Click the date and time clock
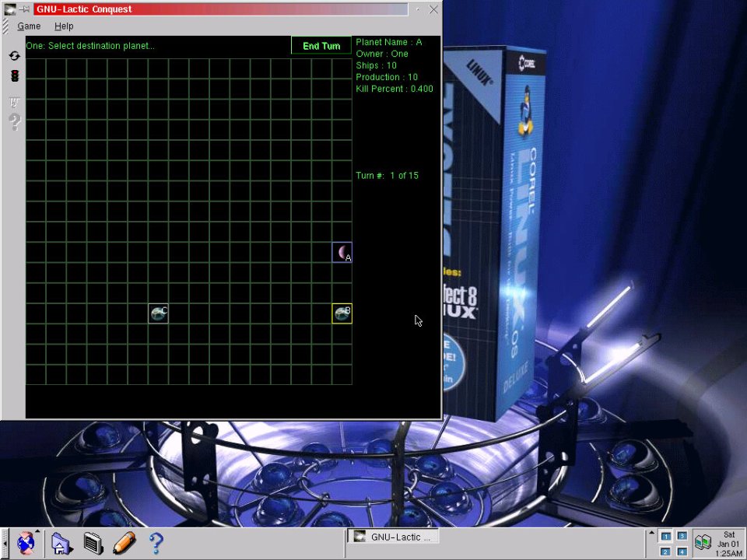The height and width of the screenshot is (560, 747). pyautogui.click(x=729, y=544)
